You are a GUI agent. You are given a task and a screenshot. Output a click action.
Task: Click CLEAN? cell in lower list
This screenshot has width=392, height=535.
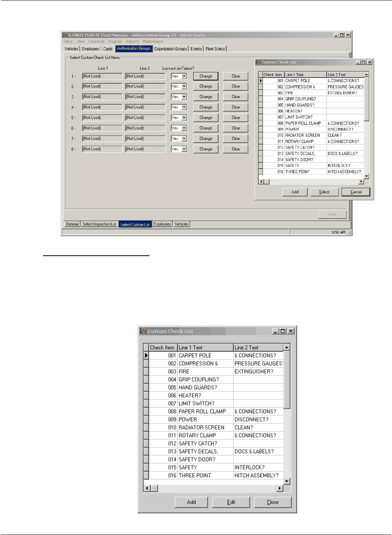click(x=258, y=427)
